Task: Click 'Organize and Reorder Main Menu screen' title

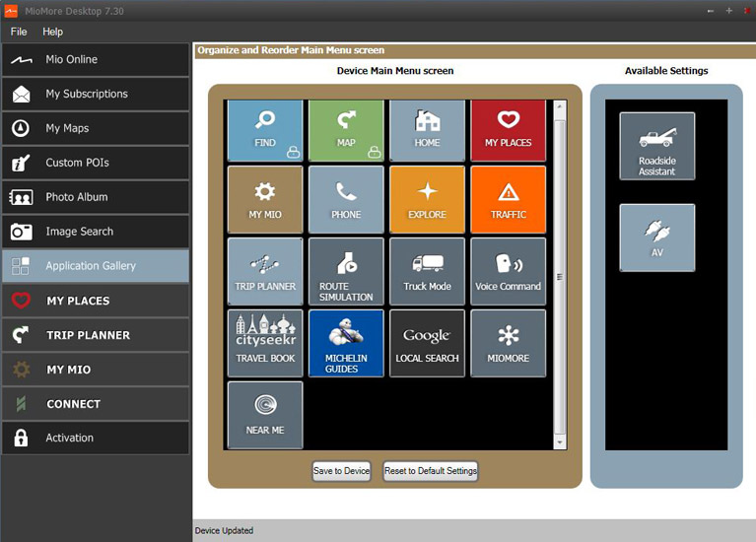Action: pos(291,50)
